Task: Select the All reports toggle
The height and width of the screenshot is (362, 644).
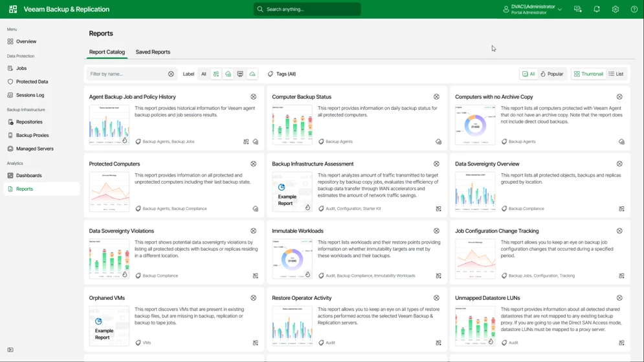Action: pyautogui.click(x=529, y=74)
